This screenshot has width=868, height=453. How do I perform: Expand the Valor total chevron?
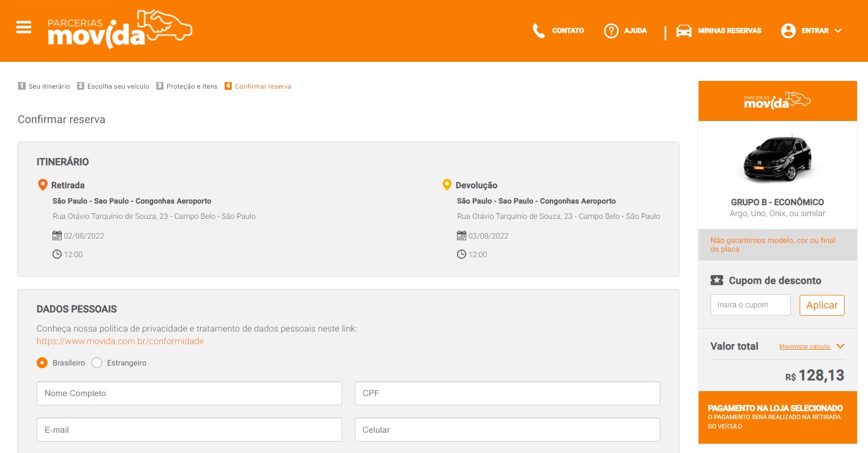[x=841, y=346]
